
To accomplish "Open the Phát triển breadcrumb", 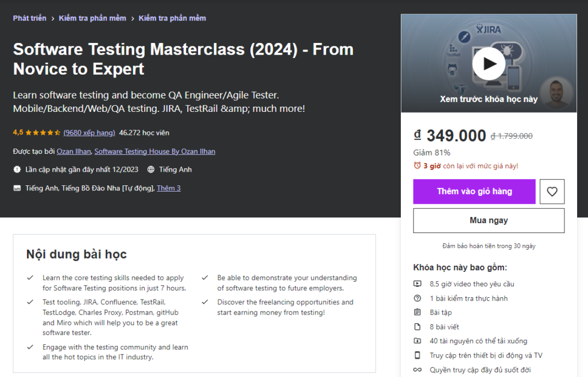I will pos(29,18).
